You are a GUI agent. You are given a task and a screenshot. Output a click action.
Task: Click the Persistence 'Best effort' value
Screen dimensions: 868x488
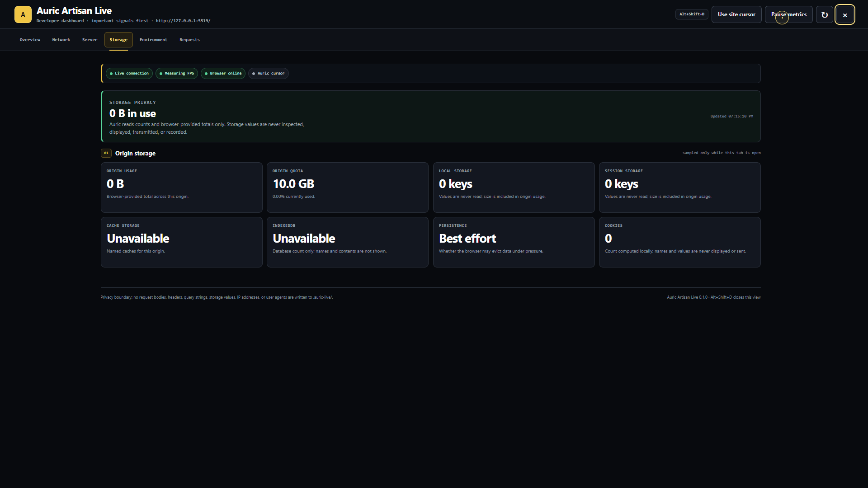pos(467,239)
